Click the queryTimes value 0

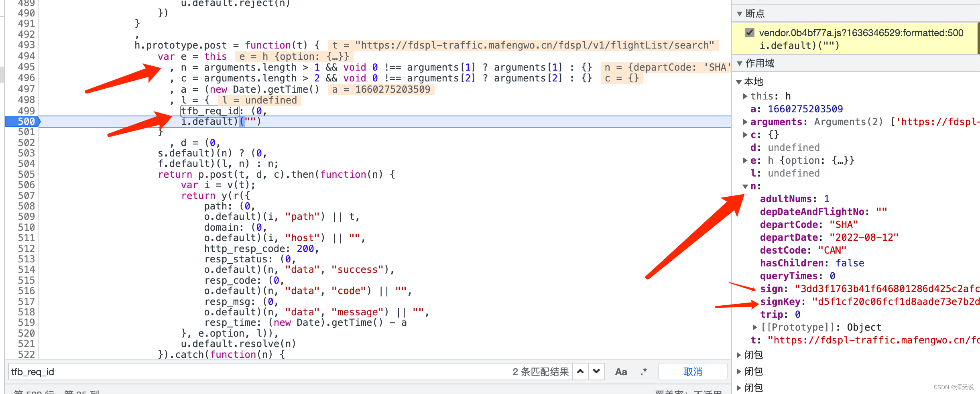833,276
